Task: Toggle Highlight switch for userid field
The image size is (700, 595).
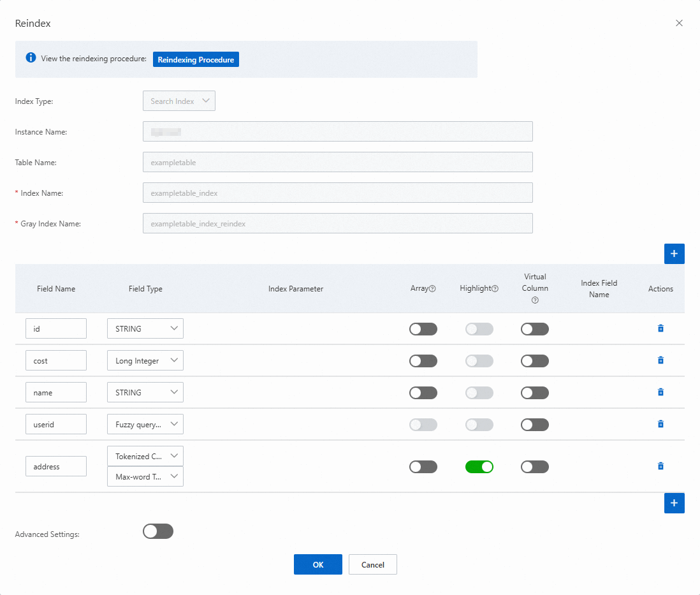Action: point(479,424)
